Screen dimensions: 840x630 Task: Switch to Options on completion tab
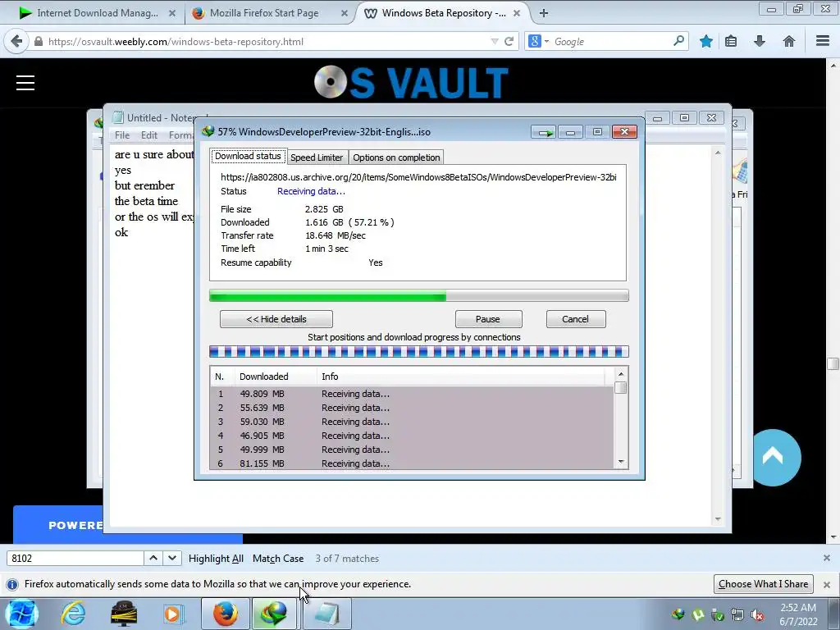[x=396, y=157]
